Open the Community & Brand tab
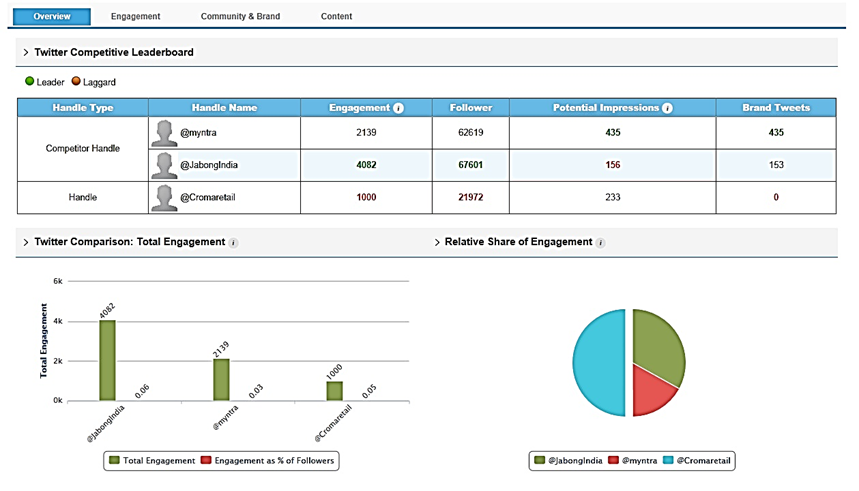The height and width of the screenshot is (491, 859). point(240,16)
